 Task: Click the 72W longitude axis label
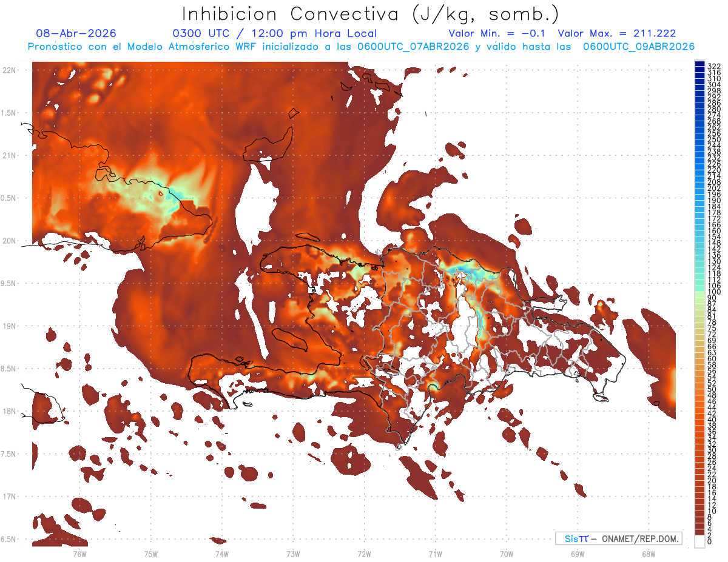click(365, 553)
